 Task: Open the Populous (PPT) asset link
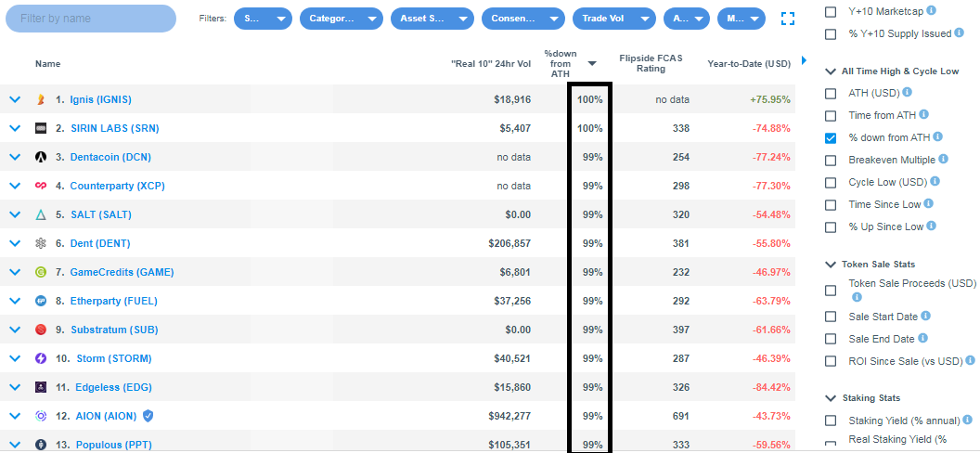114,445
